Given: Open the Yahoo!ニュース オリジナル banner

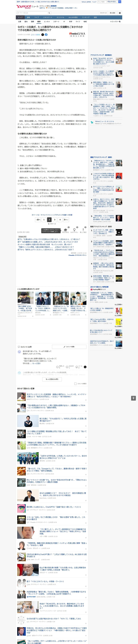Looking at the screenshot, I should (106, 122).
